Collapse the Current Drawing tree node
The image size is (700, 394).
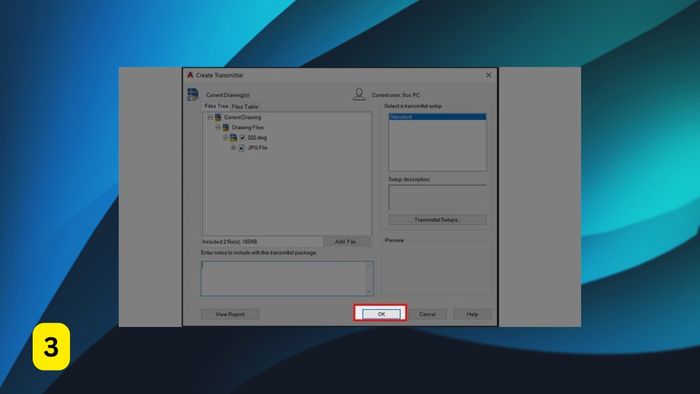[210, 117]
